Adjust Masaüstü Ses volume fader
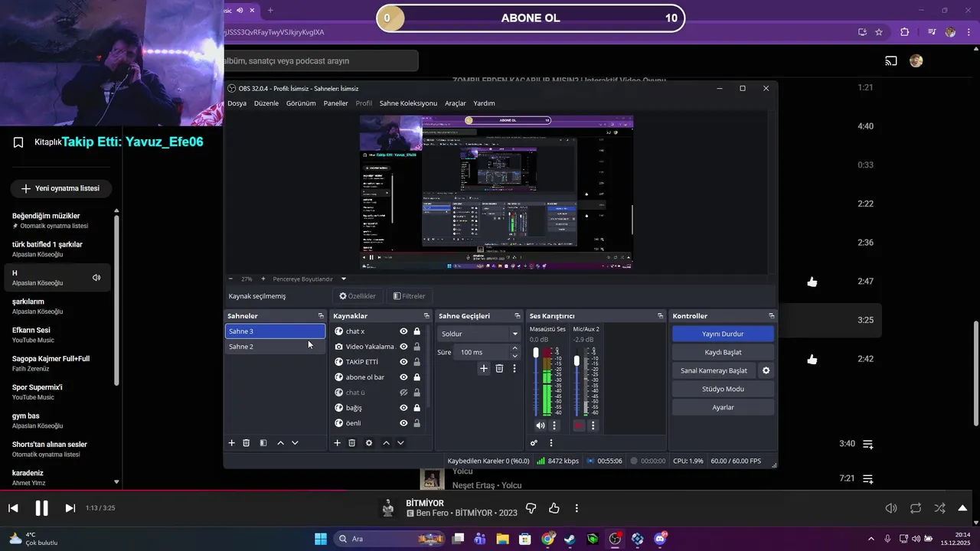The image size is (980, 551). [x=536, y=354]
